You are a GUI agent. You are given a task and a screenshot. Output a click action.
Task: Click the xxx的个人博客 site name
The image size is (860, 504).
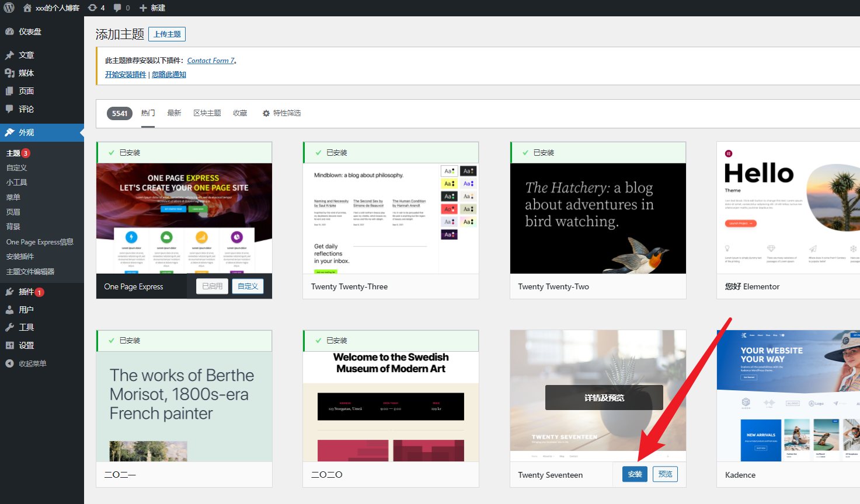click(x=57, y=8)
